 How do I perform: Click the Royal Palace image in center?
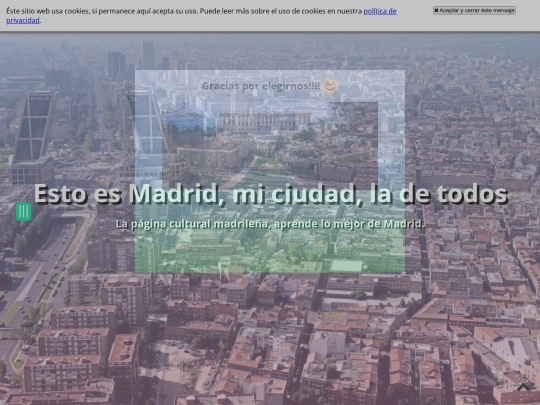point(270,146)
